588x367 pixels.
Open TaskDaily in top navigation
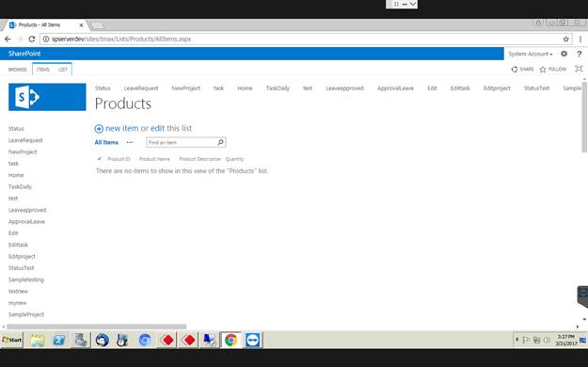(278, 88)
